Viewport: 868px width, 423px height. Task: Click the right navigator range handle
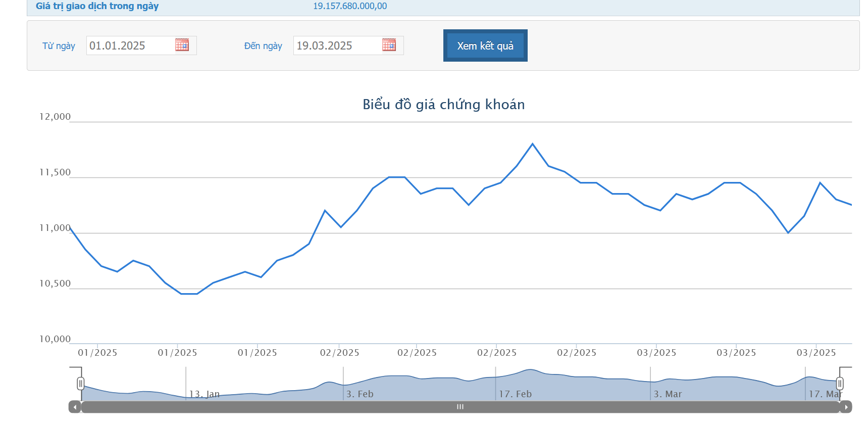point(840,384)
